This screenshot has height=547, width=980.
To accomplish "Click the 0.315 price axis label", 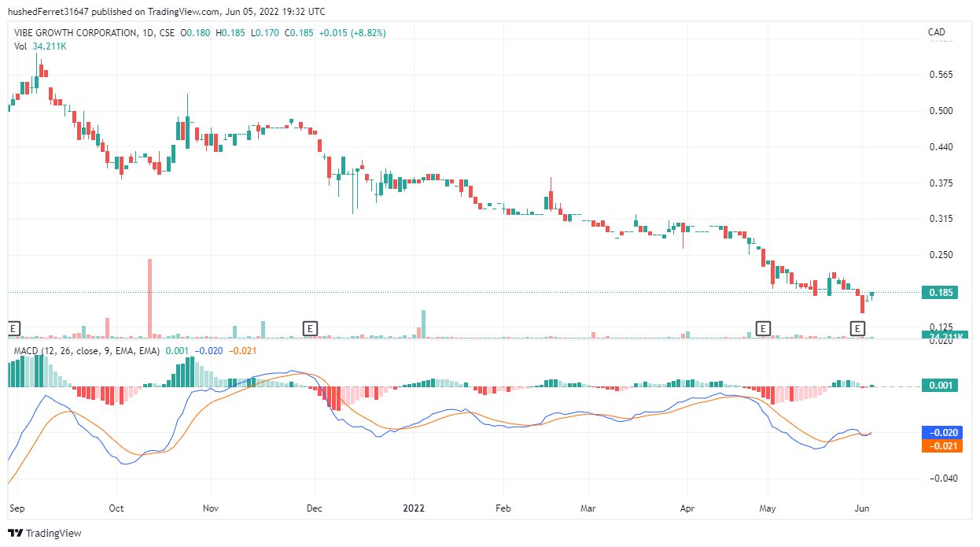I will pyautogui.click(x=941, y=219).
